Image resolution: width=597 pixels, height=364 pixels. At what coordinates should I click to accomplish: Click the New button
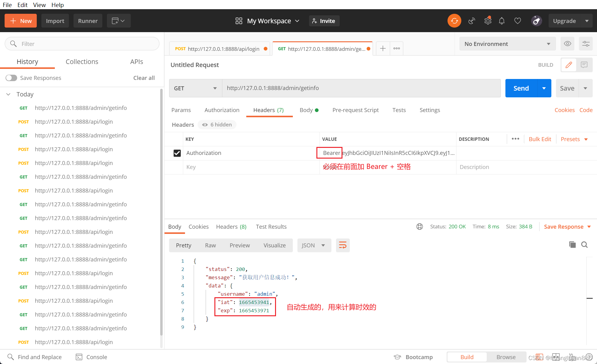click(x=21, y=21)
